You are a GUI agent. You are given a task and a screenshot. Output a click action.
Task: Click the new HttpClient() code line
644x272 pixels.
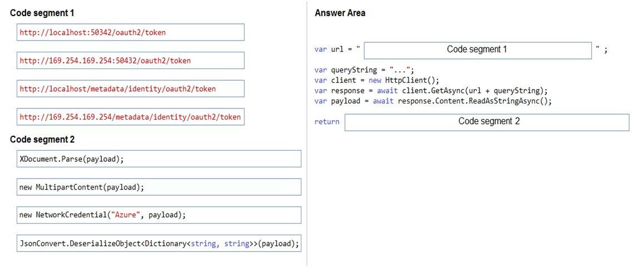click(x=377, y=80)
